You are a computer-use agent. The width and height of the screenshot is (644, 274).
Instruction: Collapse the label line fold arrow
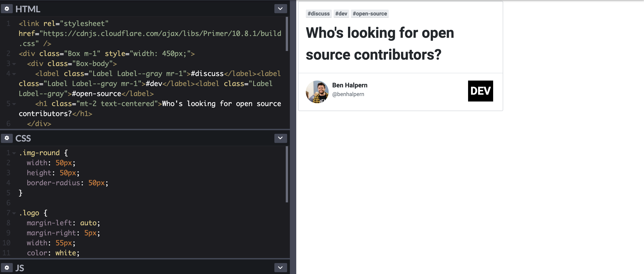pos(14,74)
